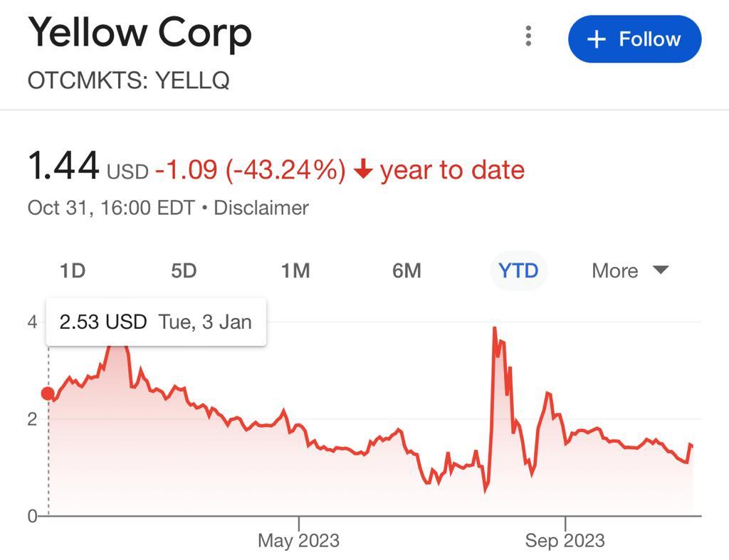
Task: Expand the More time ranges dropdown
Action: [630, 270]
